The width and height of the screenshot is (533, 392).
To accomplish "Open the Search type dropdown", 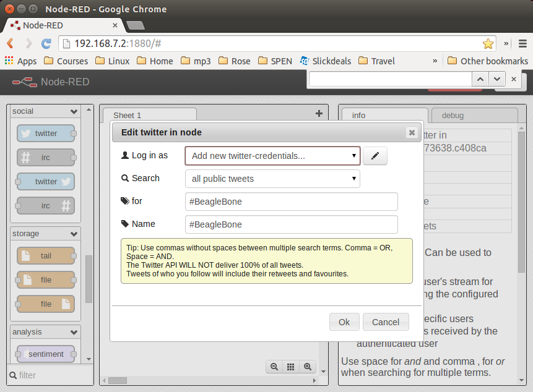I will (272, 179).
